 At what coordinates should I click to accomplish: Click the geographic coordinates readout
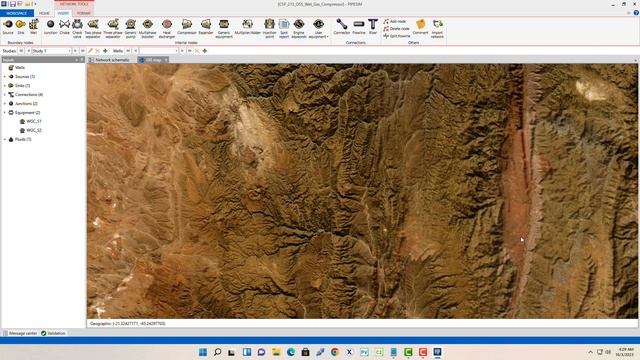pos(127,324)
